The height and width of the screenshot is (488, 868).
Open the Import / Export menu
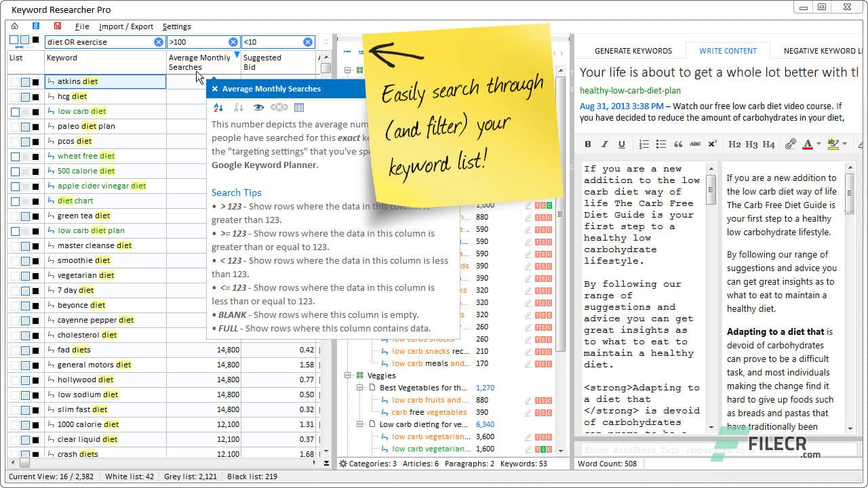(x=127, y=26)
